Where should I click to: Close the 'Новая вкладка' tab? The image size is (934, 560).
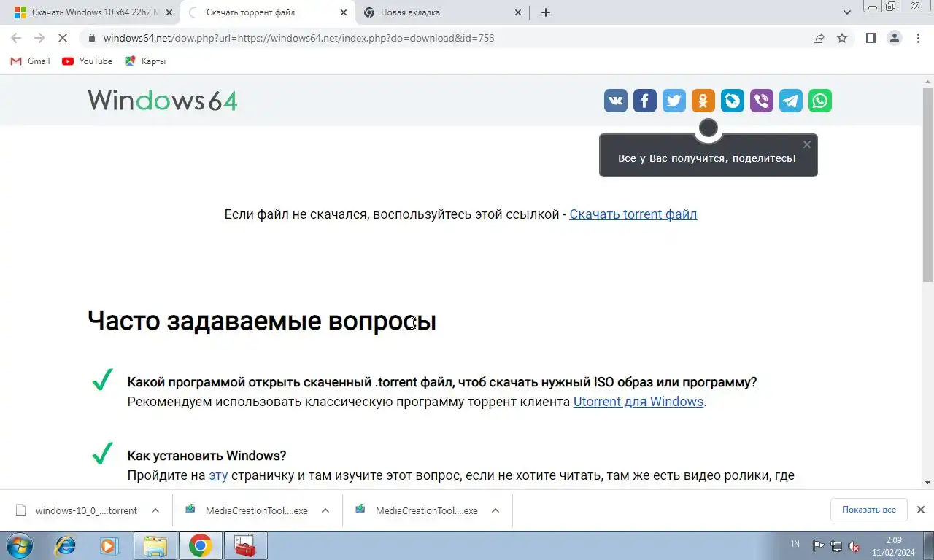518,12
